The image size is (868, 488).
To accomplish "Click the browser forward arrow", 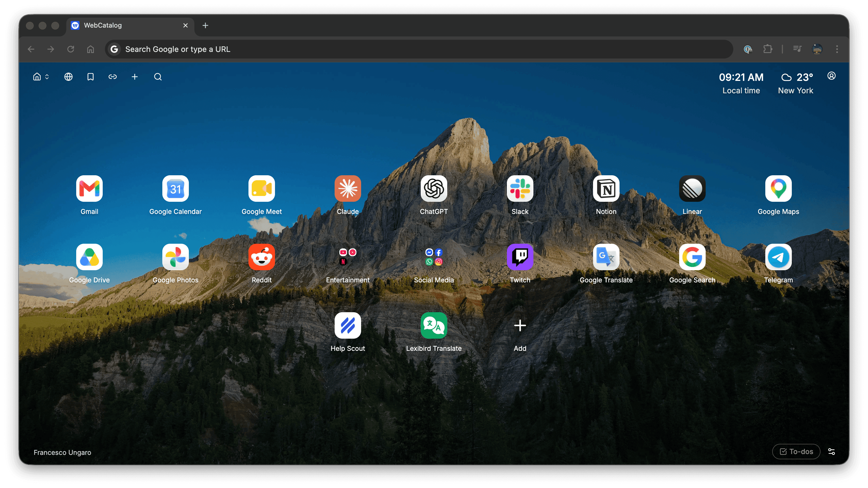I will pyautogui.click(x=51, y=49).
